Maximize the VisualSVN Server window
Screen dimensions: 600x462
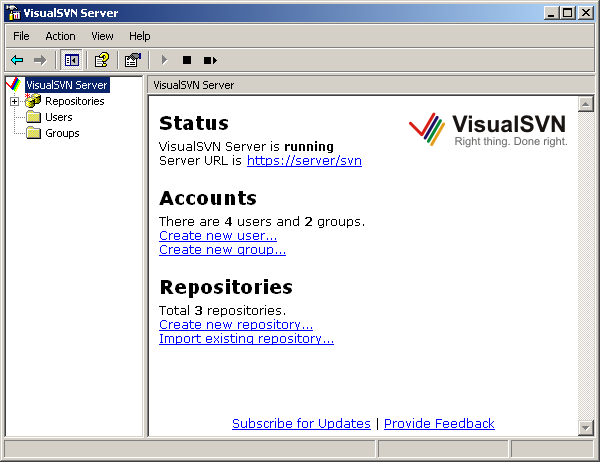(567, 13)
